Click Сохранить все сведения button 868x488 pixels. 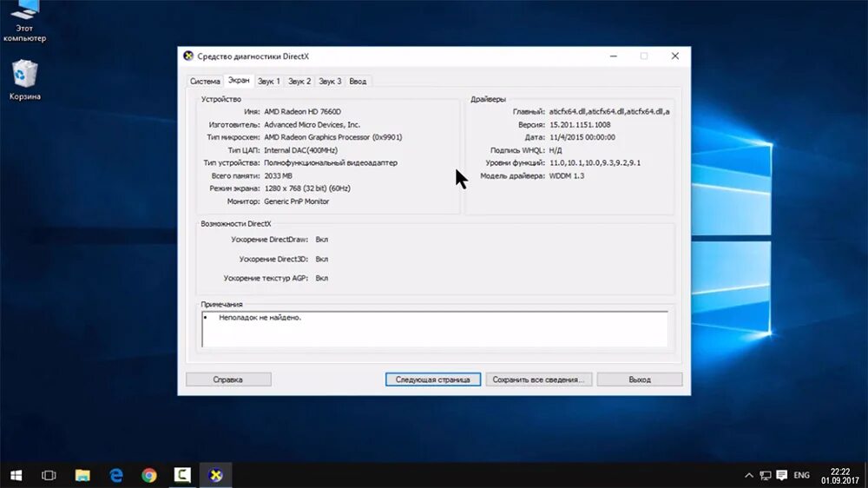pos(539,379)
